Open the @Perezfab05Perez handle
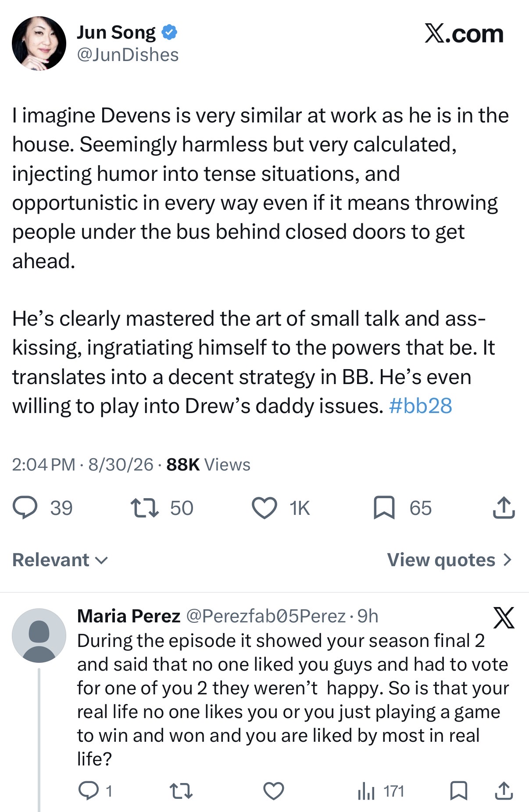529x812 pixels. click(266, 616)
